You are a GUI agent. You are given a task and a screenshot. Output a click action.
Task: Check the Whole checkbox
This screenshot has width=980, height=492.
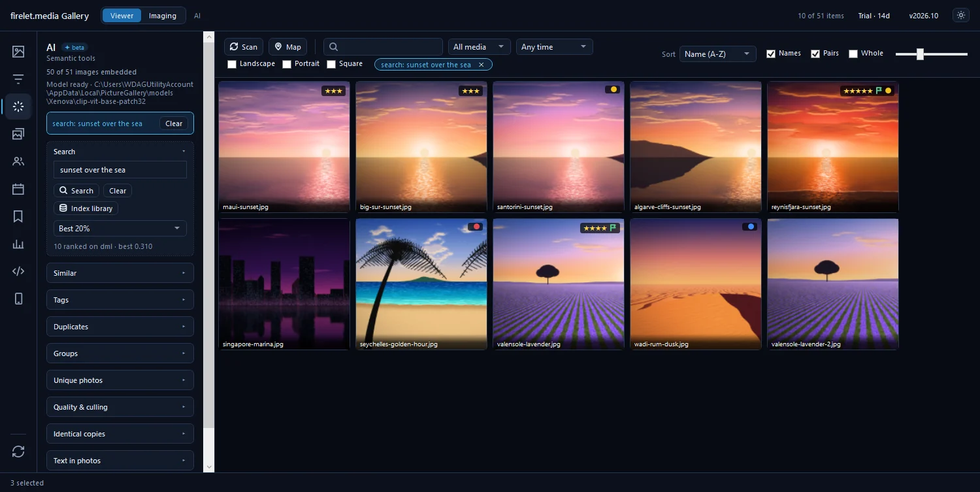(x=853, y=54)
